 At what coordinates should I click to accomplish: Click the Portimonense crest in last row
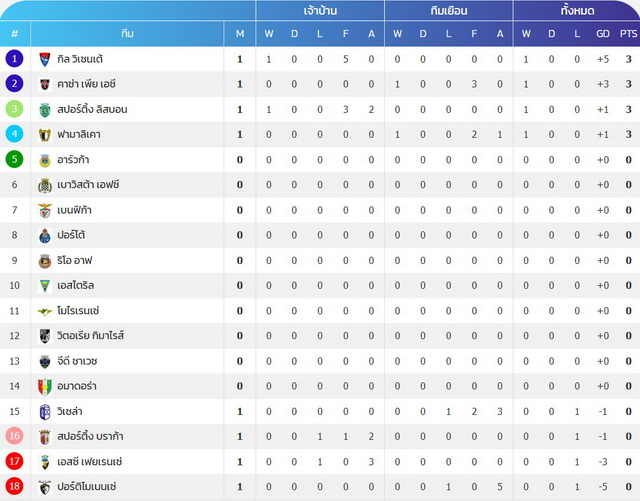tap(44, 487)
